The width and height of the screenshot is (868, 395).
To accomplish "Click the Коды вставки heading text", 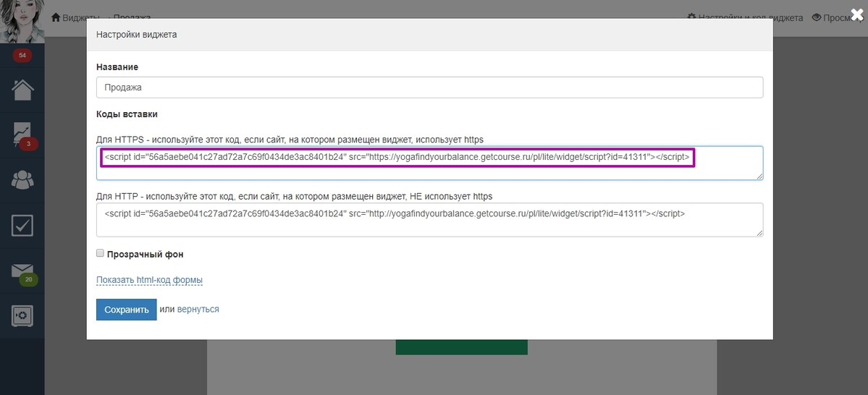I will point(127,114).
